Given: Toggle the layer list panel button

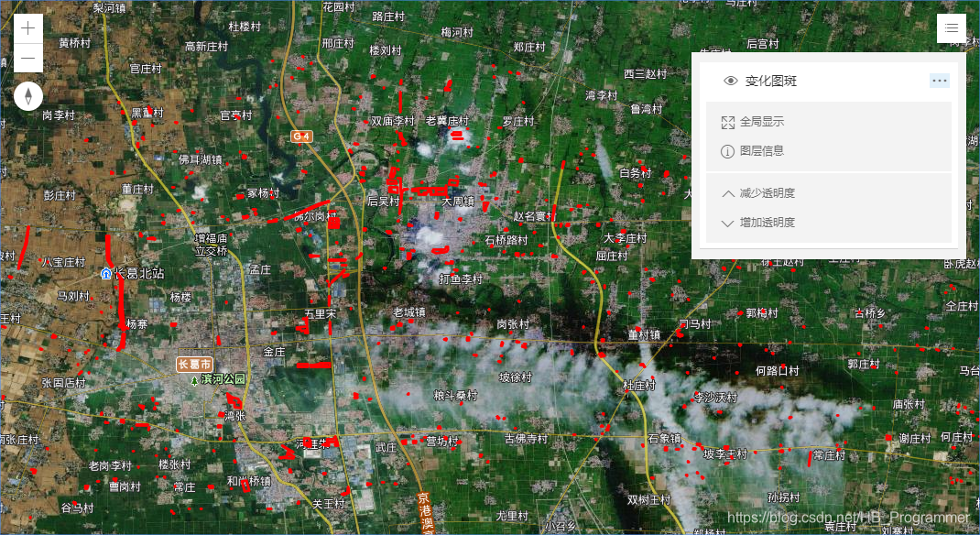Looking at the screenshot, I should pyautogui.click(x=952, y=28).
